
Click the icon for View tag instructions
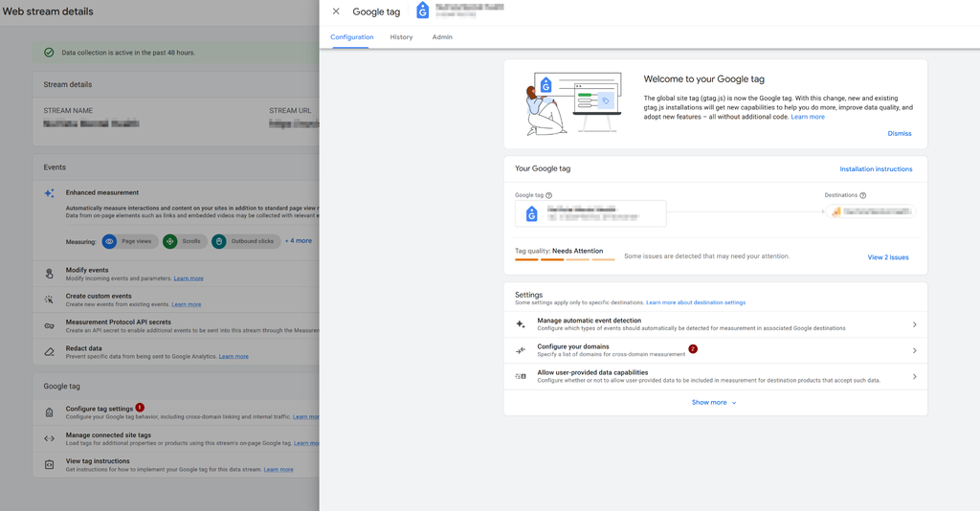pos(49,465)
